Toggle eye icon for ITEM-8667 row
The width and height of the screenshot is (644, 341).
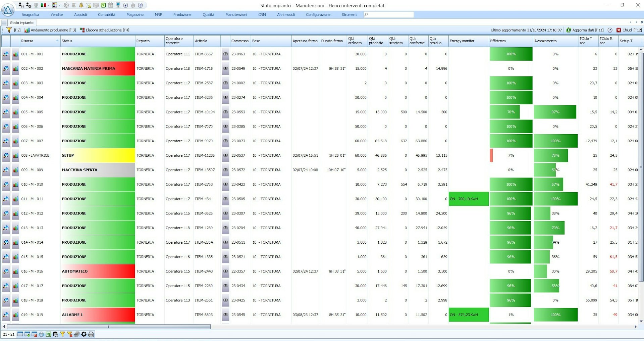[x=225, y=54]
